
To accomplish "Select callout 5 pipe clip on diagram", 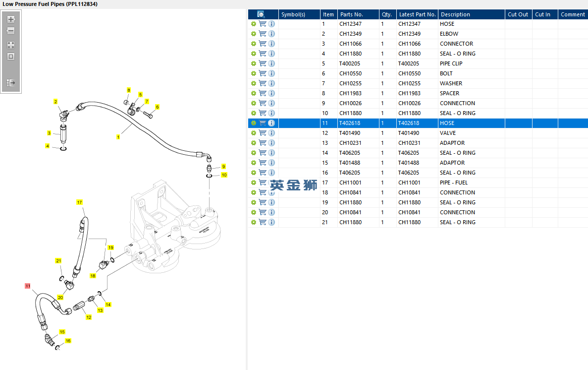I will [140, 95].
